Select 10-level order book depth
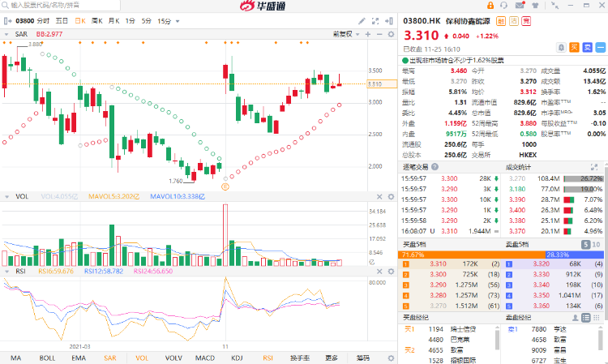608x364 pixels. point(596,244)
